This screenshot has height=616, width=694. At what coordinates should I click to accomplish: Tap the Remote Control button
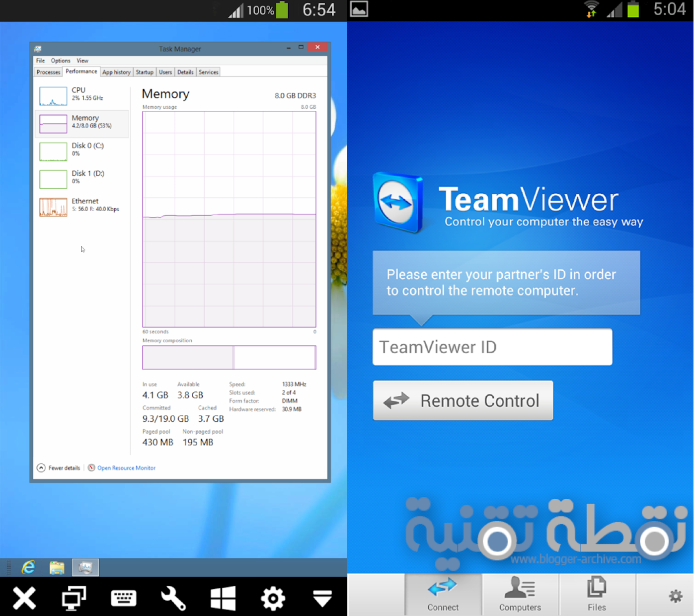pyautogui.click(x=463, y=400)
